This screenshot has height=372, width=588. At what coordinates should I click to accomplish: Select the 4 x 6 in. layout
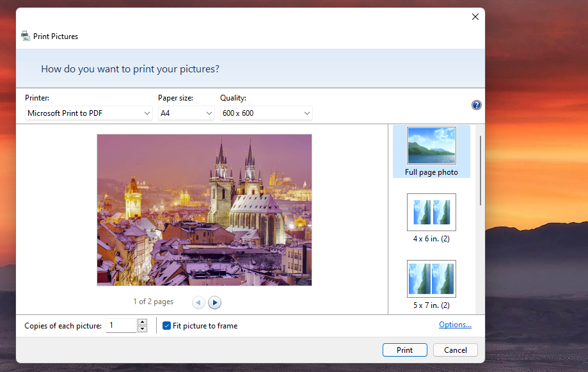[x=431, y=211]
